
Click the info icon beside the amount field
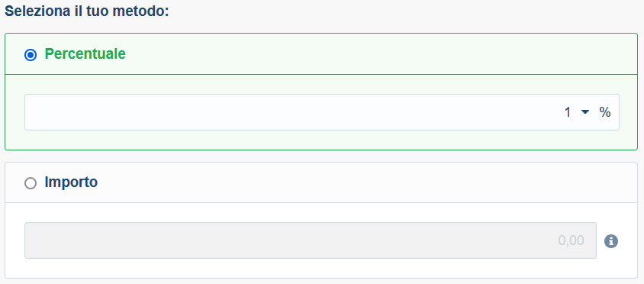click(610, 240)
